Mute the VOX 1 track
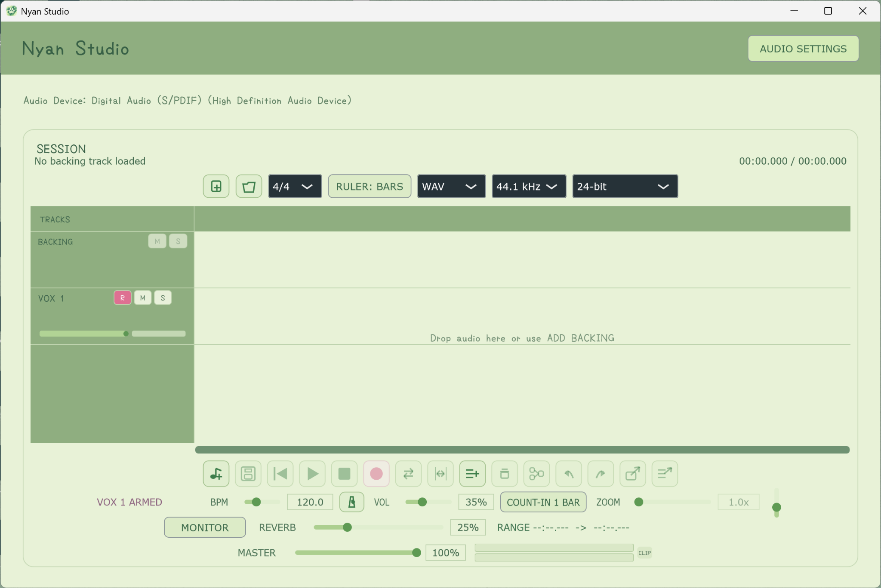881x588 pixels. tap(142, 298)
